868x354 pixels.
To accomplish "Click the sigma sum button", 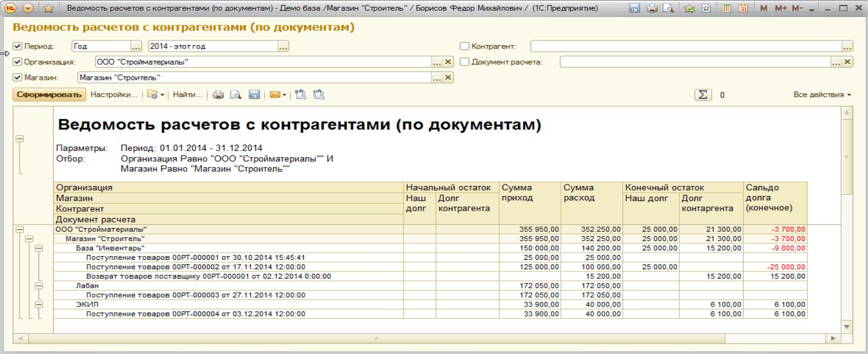I will click(702, 95).
